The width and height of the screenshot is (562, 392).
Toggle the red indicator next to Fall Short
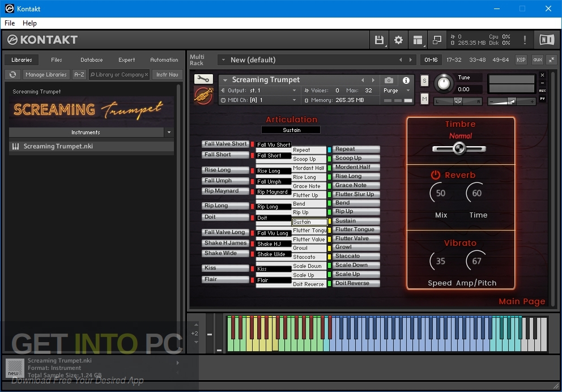pos(252,156)
